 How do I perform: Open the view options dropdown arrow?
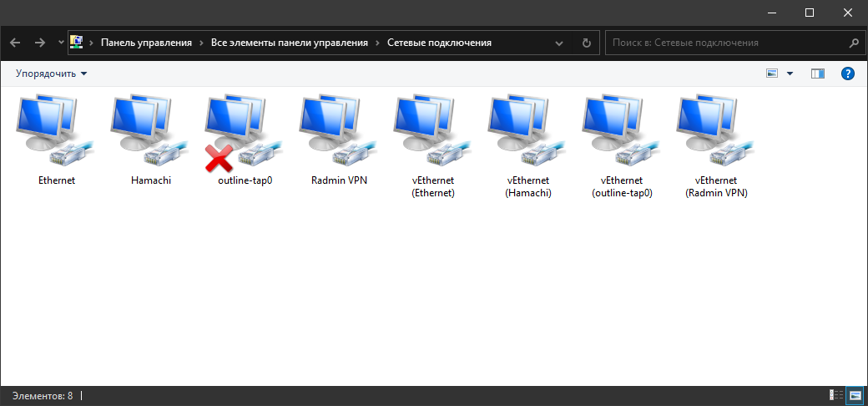click(x=790, y=74)
